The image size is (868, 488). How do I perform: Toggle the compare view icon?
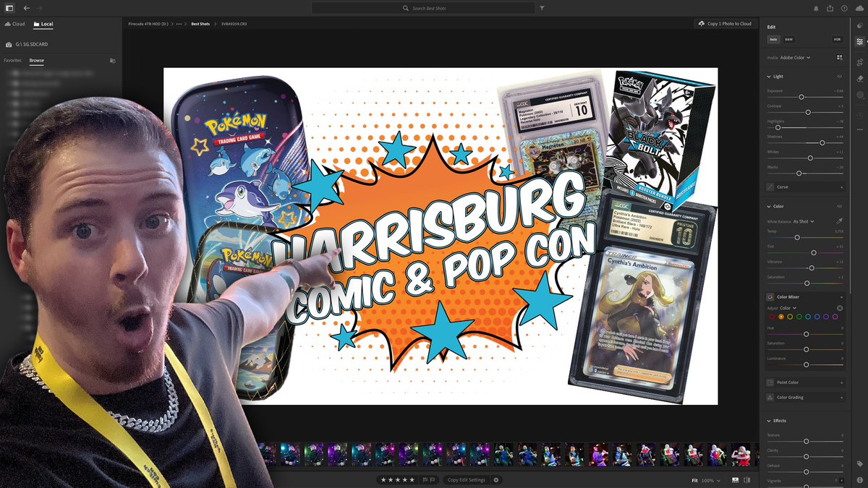tap(746, 480)
